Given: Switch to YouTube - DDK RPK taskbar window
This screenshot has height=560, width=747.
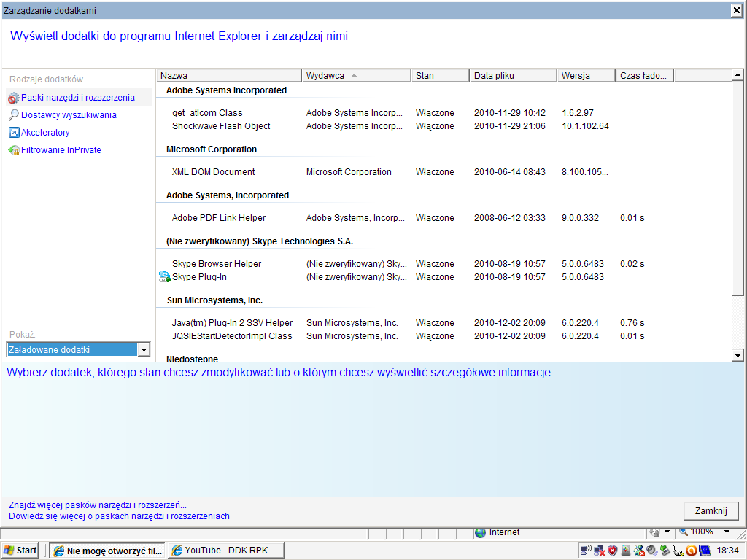Looking at the screenshot, I should (x=226, y=551).
